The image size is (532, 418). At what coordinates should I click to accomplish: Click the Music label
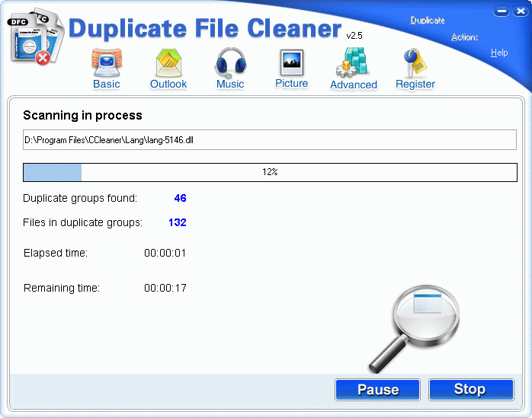click(230, 84)
